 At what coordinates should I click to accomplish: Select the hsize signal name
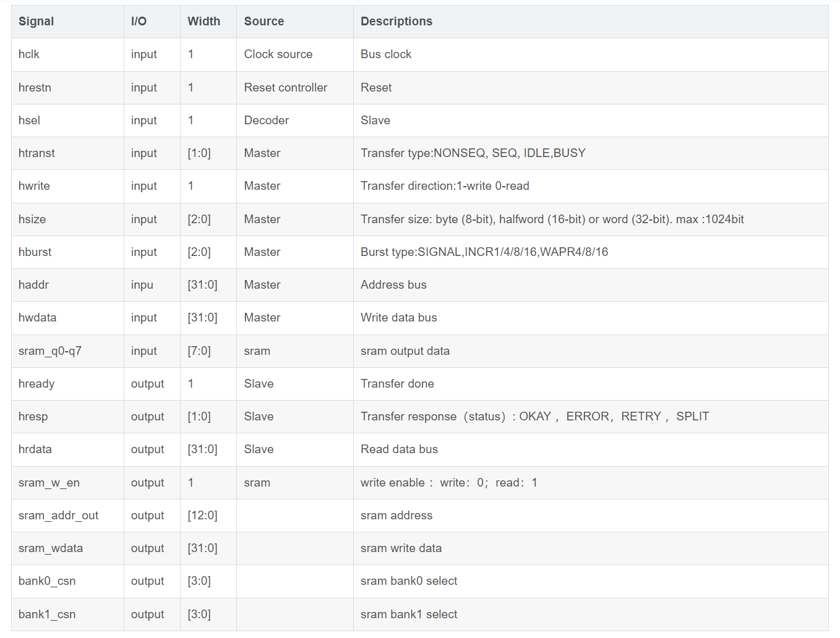point(32,219)
